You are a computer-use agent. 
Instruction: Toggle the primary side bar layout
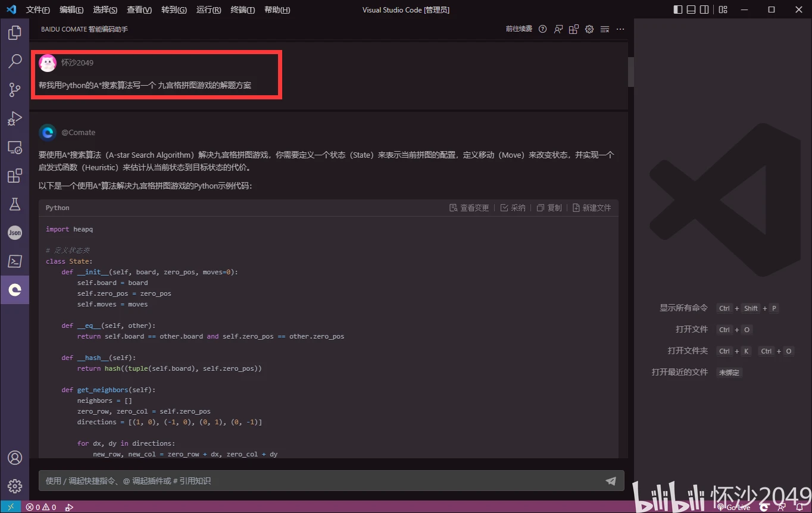click(678, 10)
